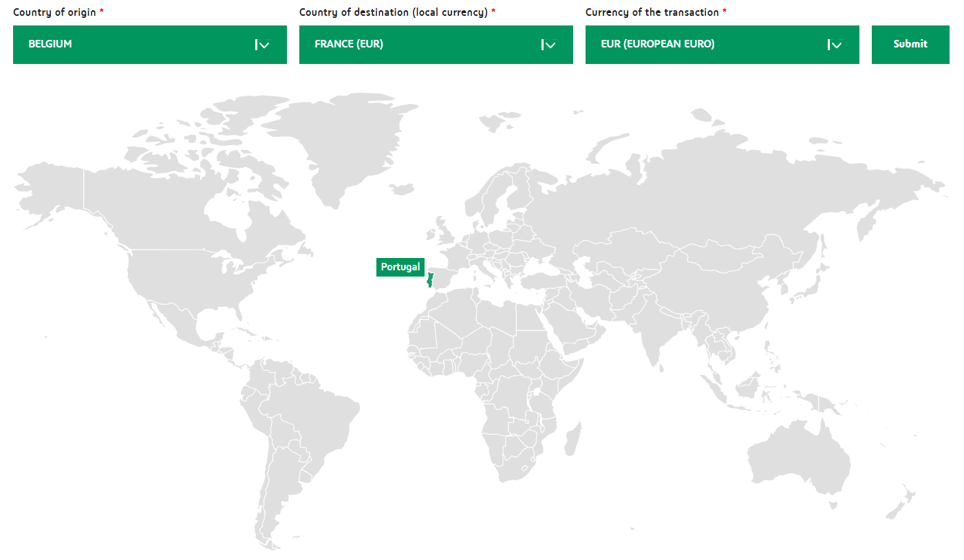This screenshot has height=560, width=964.
Task: Click the island of Madagascar on the map
Action: click(572, 440)
